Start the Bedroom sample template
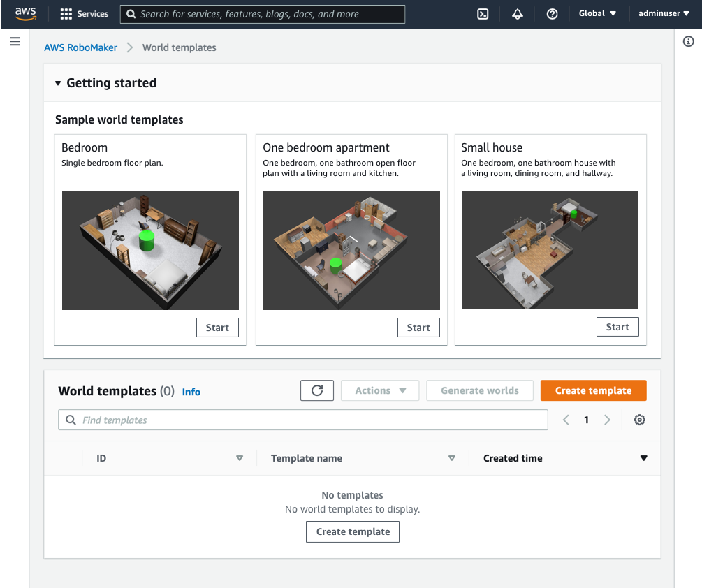702x588 pixels. click(217, 328)
